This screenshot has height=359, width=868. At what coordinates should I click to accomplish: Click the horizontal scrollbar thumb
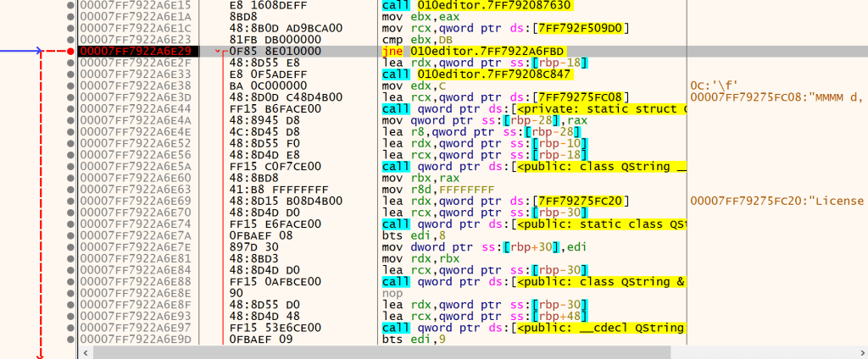381,352
